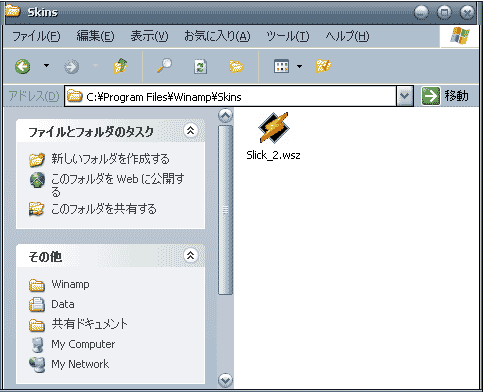This screenshot has width=484, height=392.
Task: Click the publish to Web globe icon
Action: click(x=37, y=180)
